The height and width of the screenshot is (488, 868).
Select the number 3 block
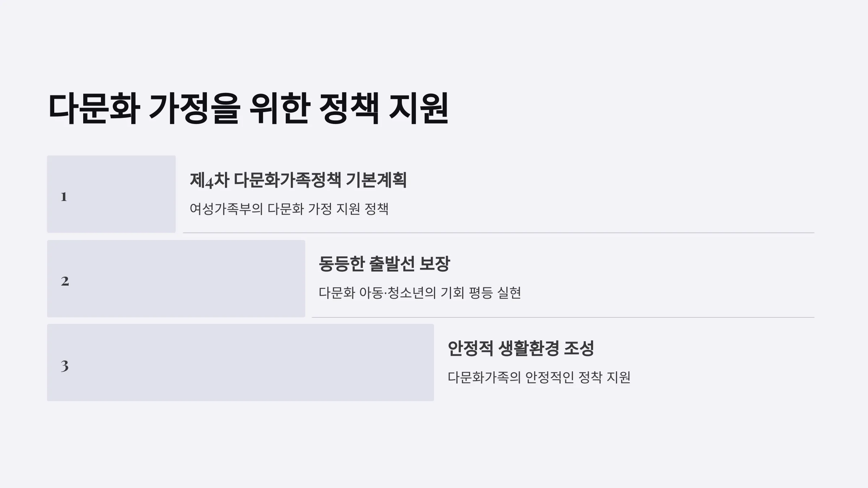pos(241,363)
